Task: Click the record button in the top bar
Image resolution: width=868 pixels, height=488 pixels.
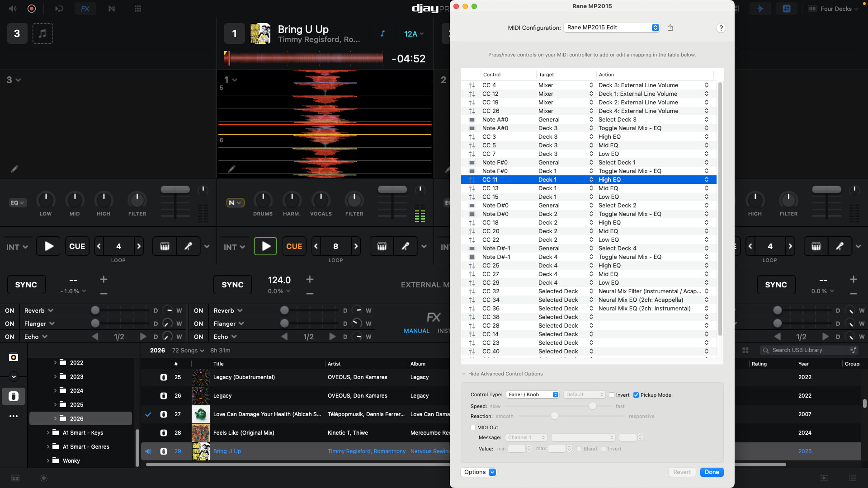Action: pos(32,9)
